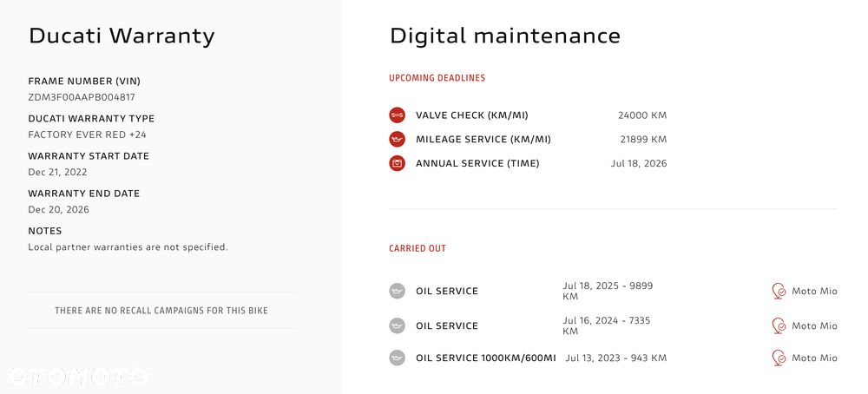Open Moto Mio dealer link for 2025 service
The height and width of the screenshot is (394, 868).
814,292
